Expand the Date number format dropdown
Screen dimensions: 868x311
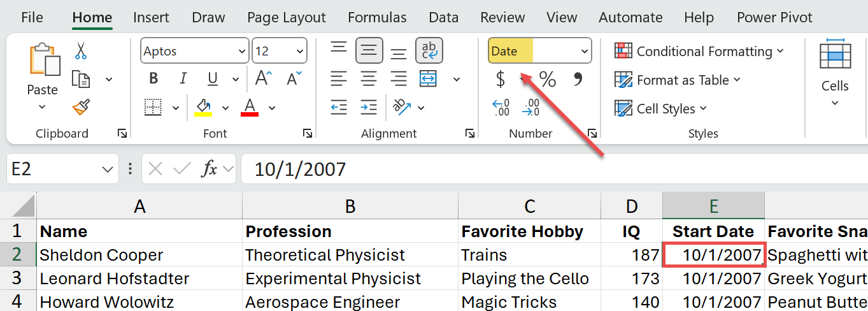[x=585, y=52]
